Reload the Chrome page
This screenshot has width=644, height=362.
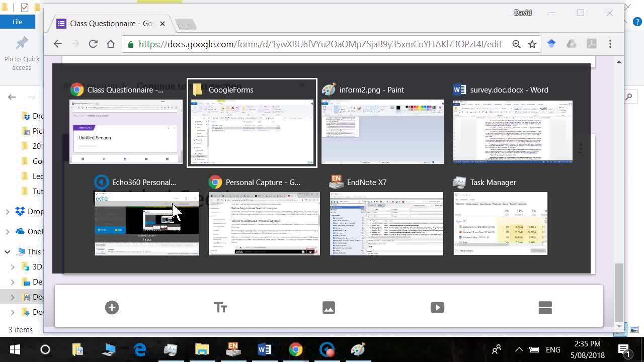[93, 44]
